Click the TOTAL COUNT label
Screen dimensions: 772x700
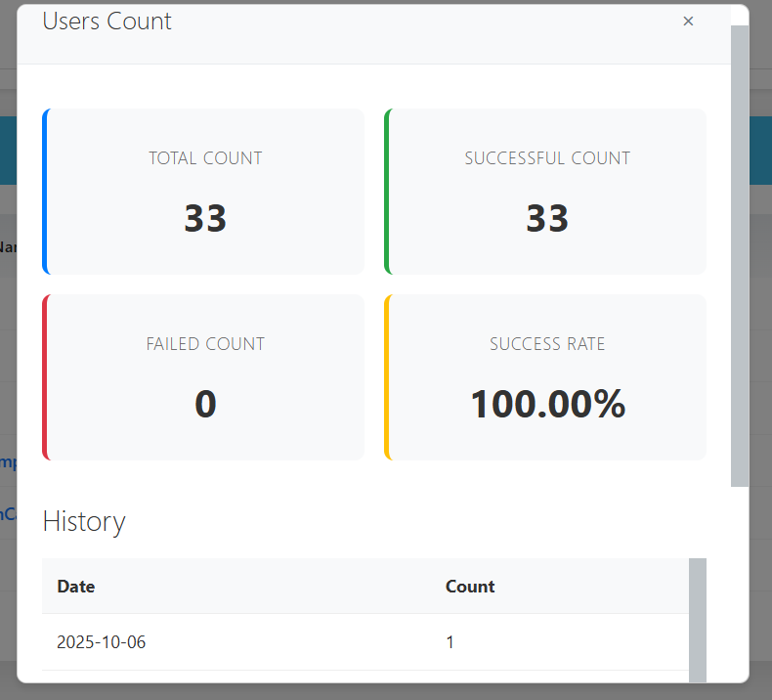pyautogui.click(x=205, y=158)
